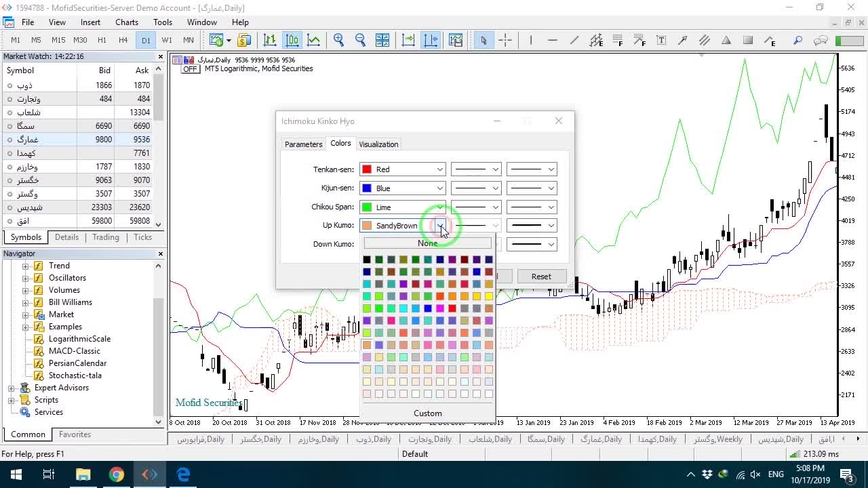Open Down Kumo line width dropdown
Screen dimensions: 868x488
pyautogui.click(x=532, y=244)
